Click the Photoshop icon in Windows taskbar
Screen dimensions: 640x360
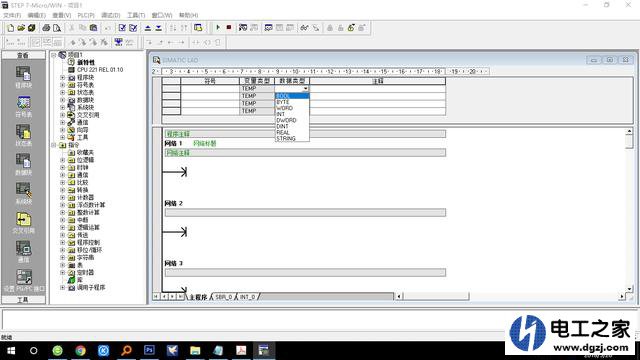click(x=149, y=350)
